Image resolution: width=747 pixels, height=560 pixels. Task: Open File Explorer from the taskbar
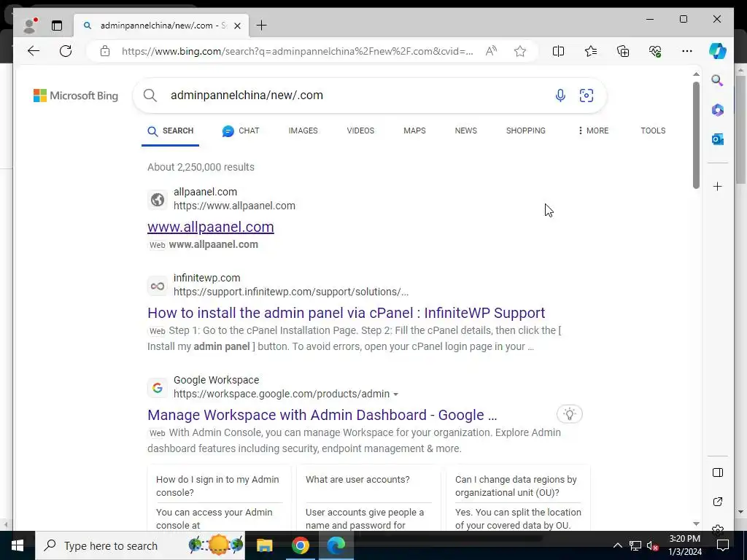[x=264, y=545]
